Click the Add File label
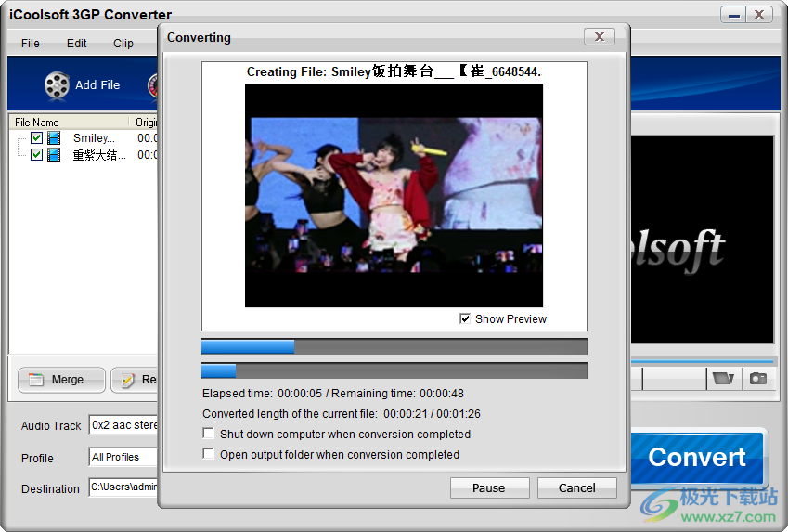Image resolution: width=788 pixels, height=532 pixels. 97,85
